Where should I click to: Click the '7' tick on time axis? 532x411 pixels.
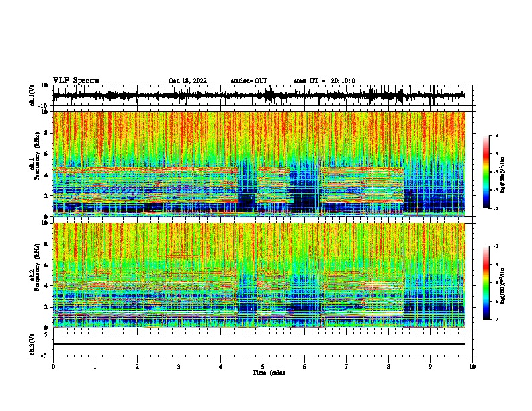tap(347, 367)
